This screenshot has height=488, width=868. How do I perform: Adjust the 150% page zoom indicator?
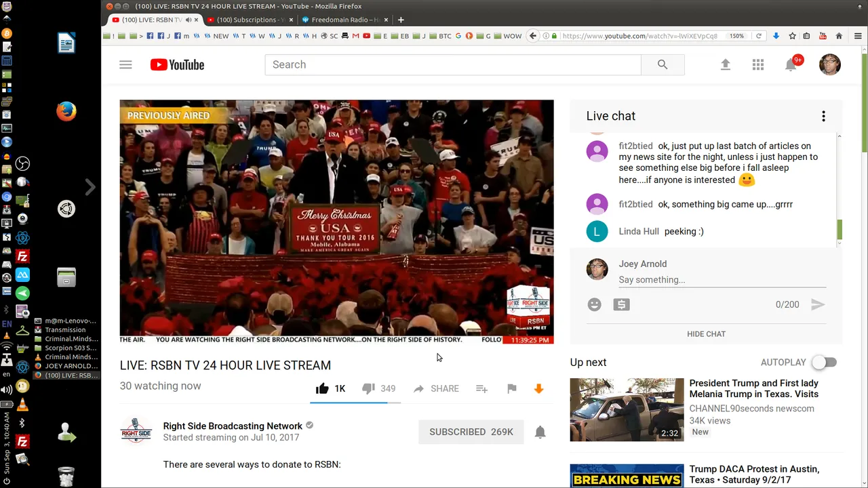[736, 36]
